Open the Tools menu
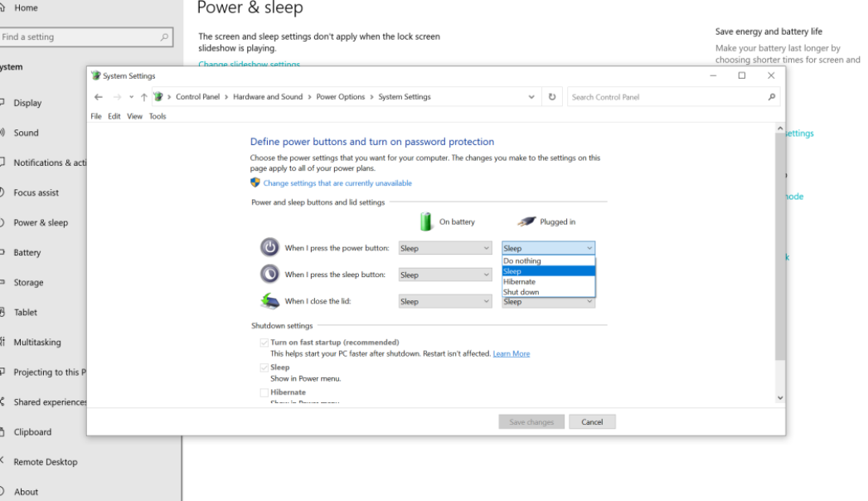This screenshot has height=501, width=868. tap(158, 117)
